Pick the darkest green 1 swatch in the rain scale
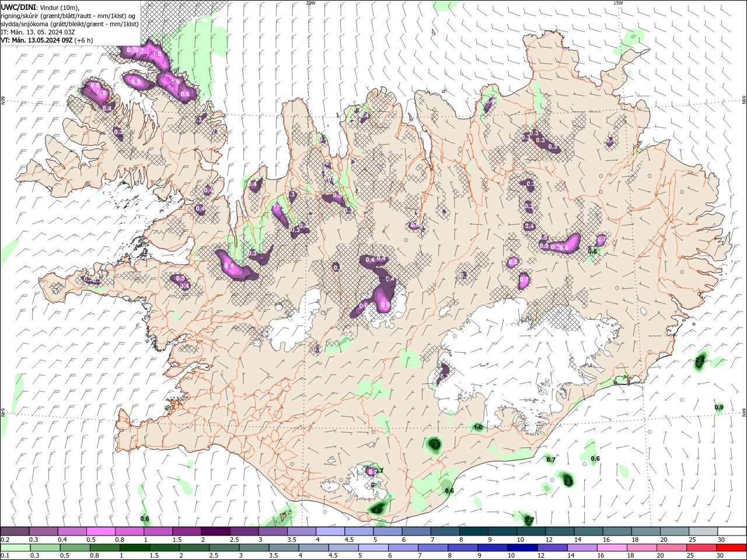This screenshot has width=747, height=560. (x=134, y=548)
